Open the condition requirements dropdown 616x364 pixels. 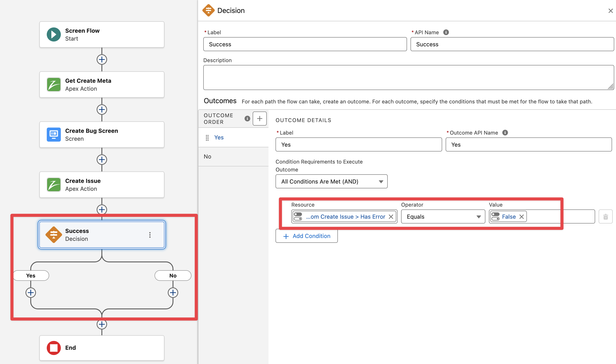331,182
